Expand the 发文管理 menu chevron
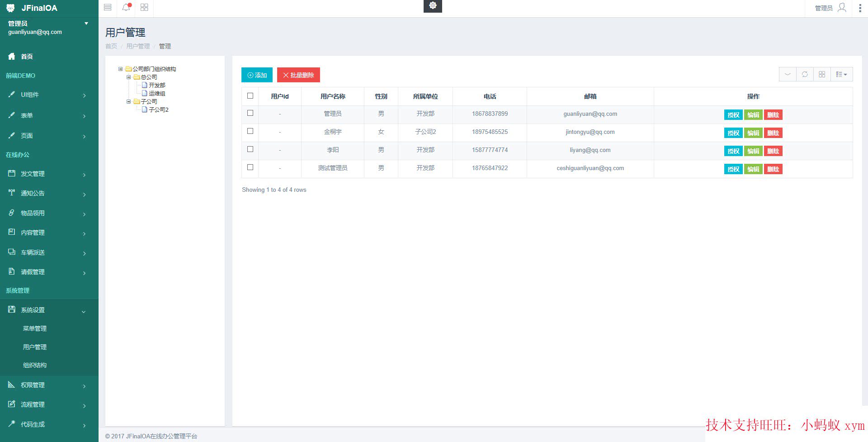 [84, 175]
